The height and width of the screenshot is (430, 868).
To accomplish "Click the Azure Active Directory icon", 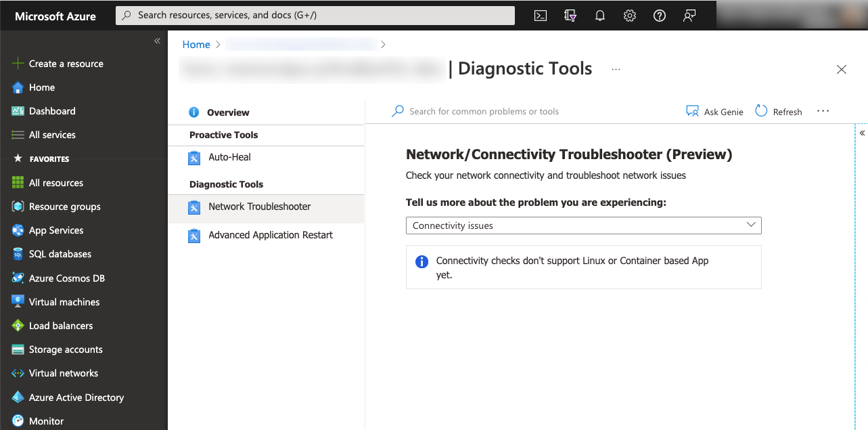I will pyautogui.click(x=18, y=397).
